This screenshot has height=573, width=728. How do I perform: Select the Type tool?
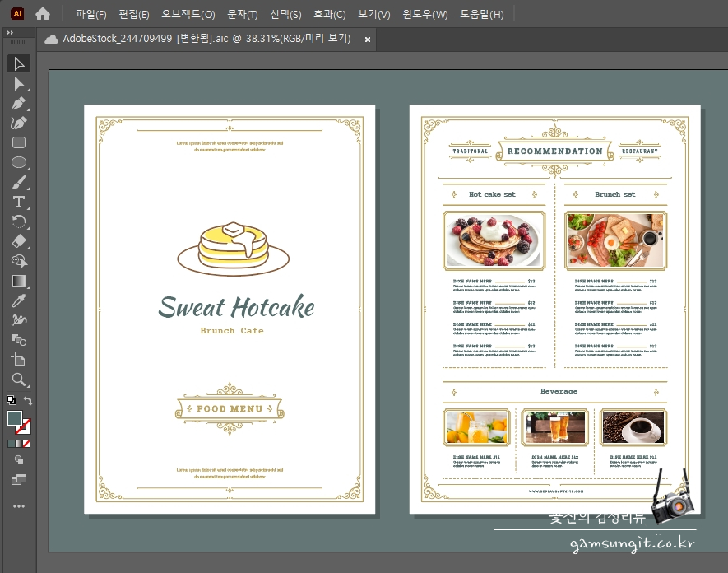[19, 202]
